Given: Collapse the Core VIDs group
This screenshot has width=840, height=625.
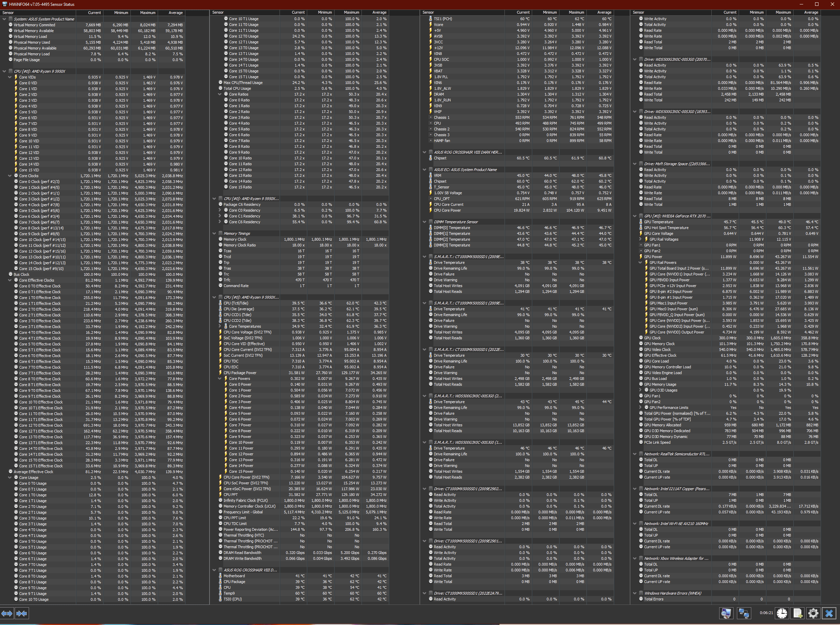Looking at the screenshot, I should tap(10, 77).
